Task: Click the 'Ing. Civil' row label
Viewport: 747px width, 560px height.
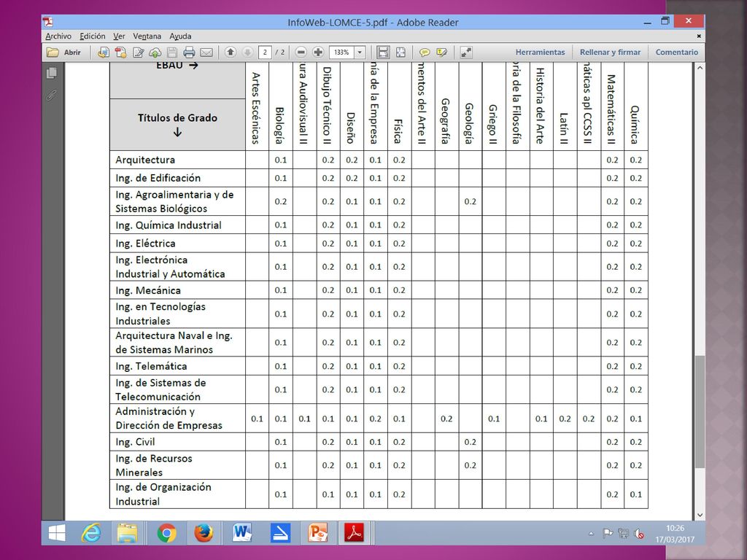Action: 135,442
